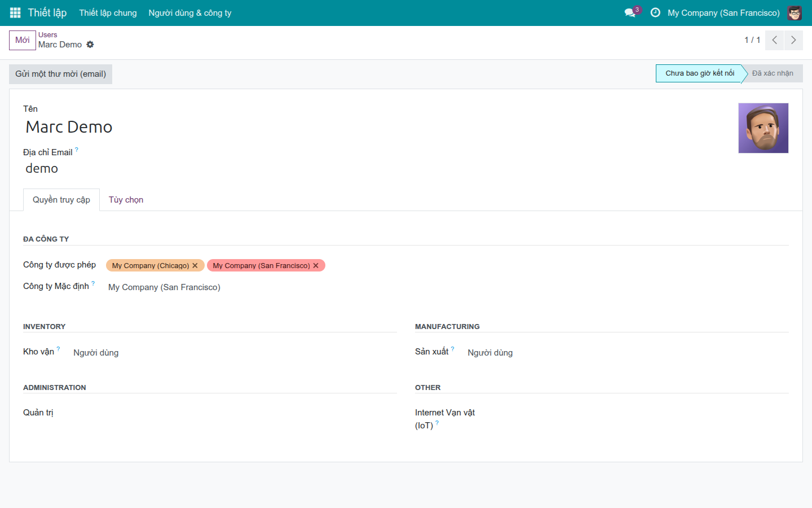Select the Chưa bao giờ kết nối status
This screenshot has width=812, height=508.
(700, 73)
